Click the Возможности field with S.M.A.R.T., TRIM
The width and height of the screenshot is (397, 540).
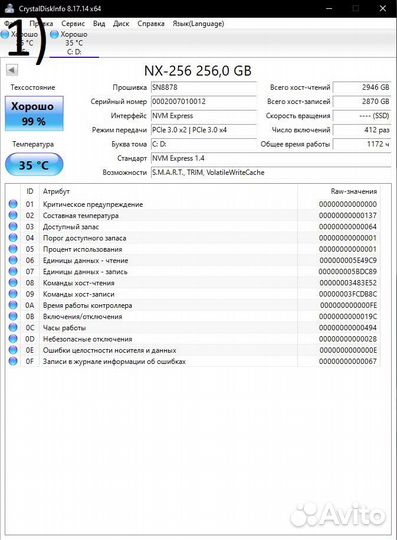coord(271,173)
